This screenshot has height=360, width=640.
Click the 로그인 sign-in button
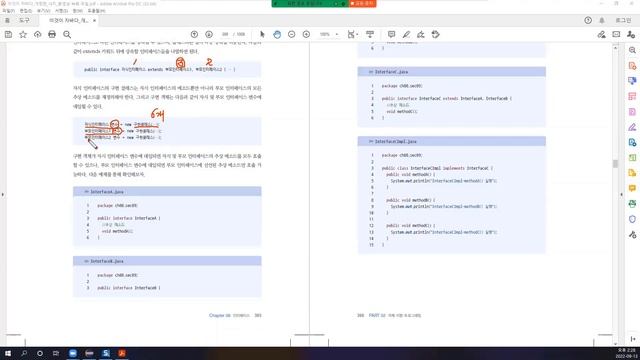(x=623, y=20)
